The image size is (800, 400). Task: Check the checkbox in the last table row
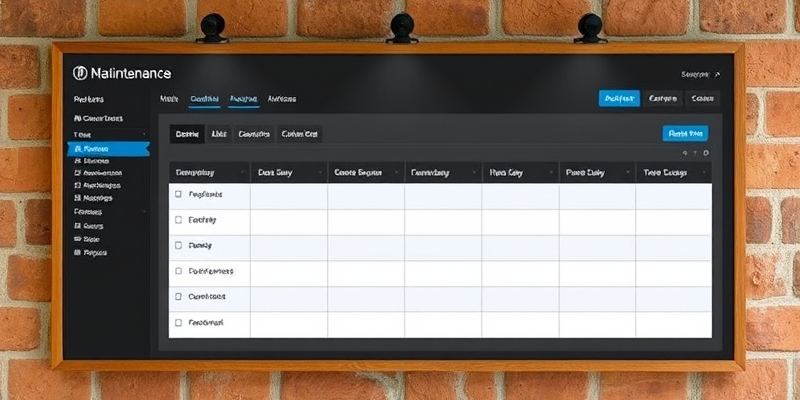click(x=179, y=323)
